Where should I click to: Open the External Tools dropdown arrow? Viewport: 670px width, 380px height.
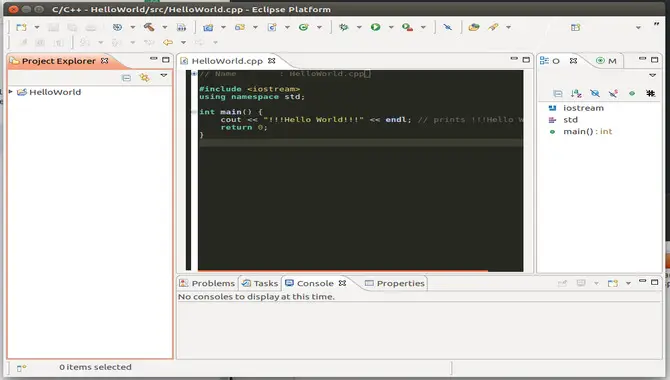tap(423, 27)
